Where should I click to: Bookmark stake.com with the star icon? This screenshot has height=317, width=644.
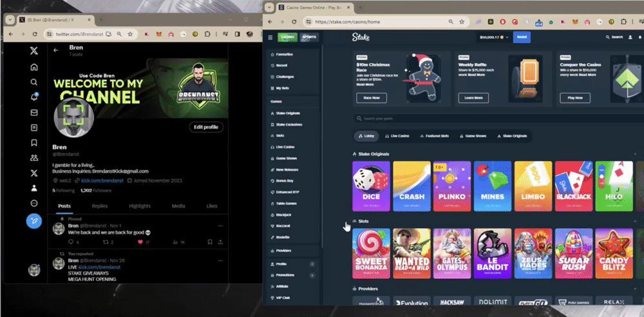tap(462, 22)
